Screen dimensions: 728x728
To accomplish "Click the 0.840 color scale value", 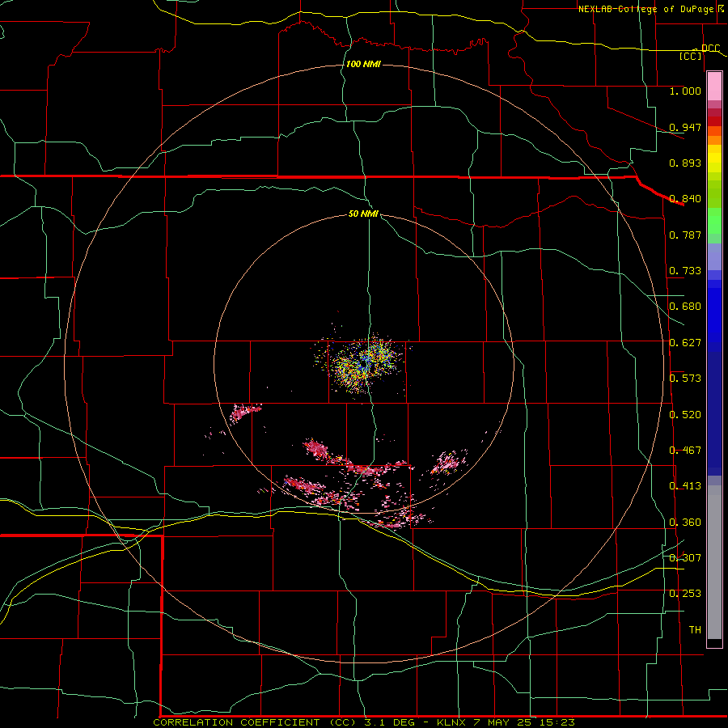I will tap(685, 199).
